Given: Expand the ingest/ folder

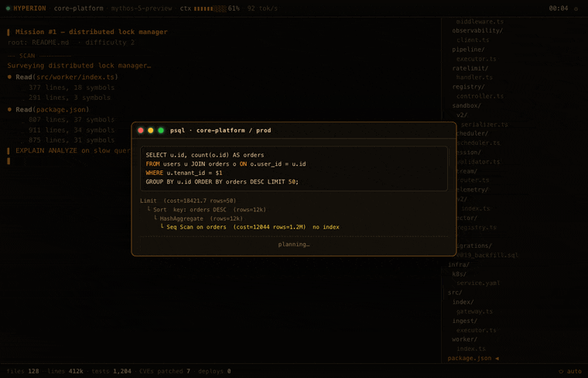Looking at the screenshot, I should pyautogui.click(x=464, y=321).
